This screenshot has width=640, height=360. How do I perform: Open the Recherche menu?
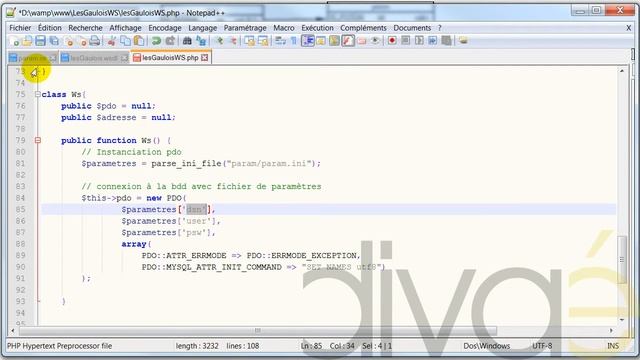[85, 28]
